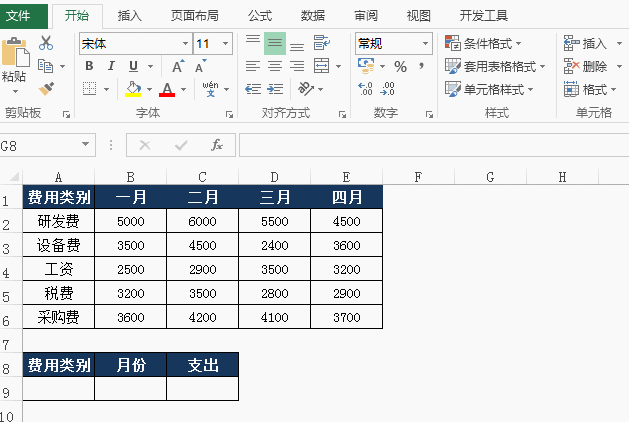Click the Paste clipboard icon
This screenshot has height=422, width=629.
pyautogui.click(x=15, y=52)
